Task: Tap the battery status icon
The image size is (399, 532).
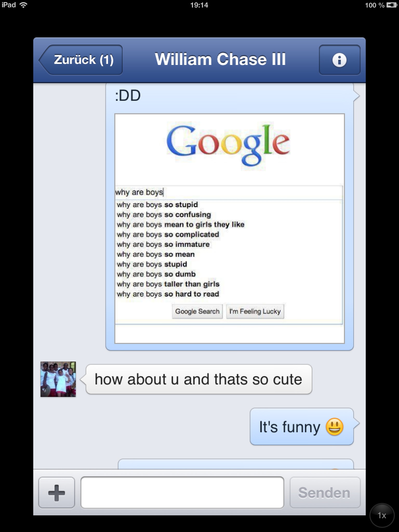Action: pos(392,5)
